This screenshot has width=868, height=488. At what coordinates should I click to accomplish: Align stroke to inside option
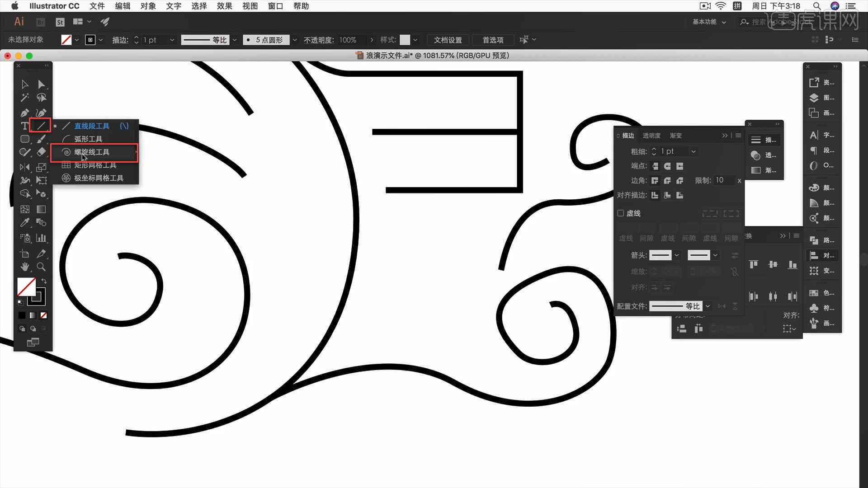pos(667,195)
